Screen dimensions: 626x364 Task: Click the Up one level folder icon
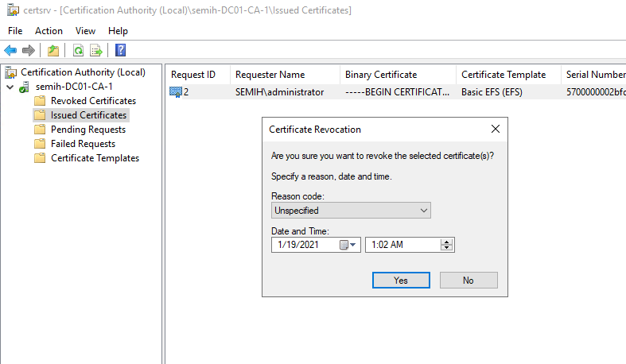(53, 51)
